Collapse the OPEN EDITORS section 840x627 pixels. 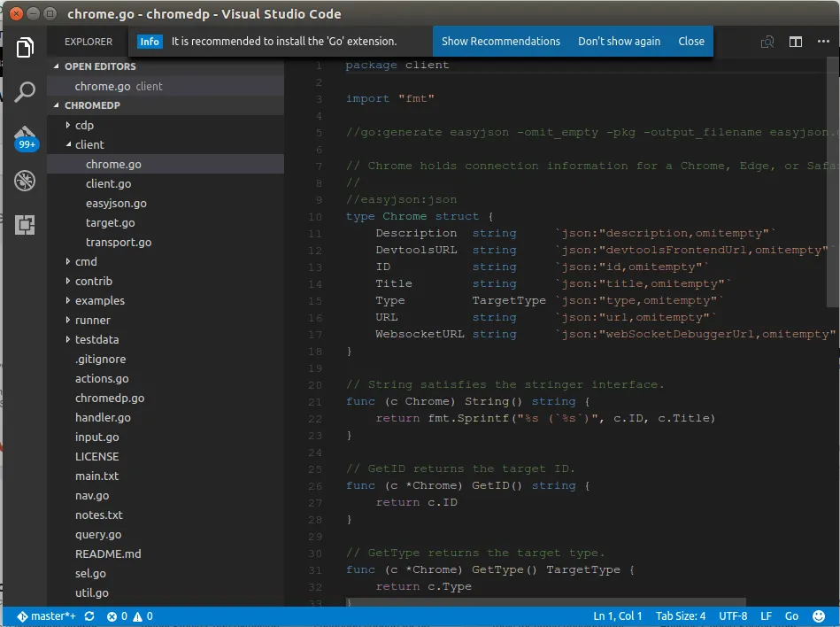pos(99,66)
